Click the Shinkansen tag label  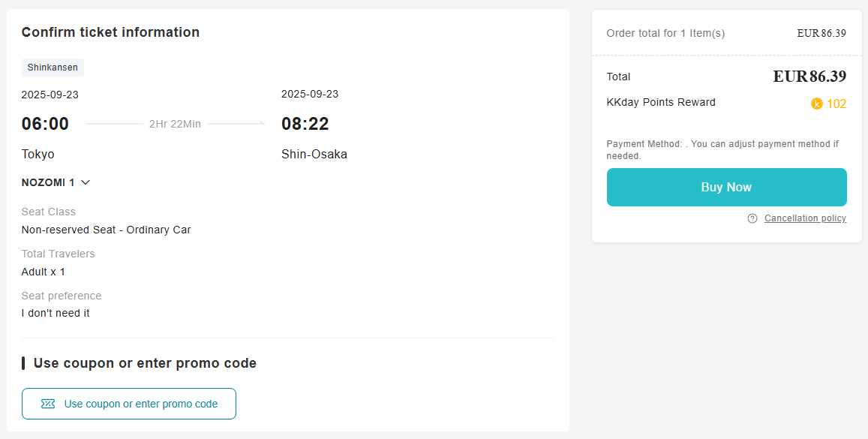(x=53, y=68)
